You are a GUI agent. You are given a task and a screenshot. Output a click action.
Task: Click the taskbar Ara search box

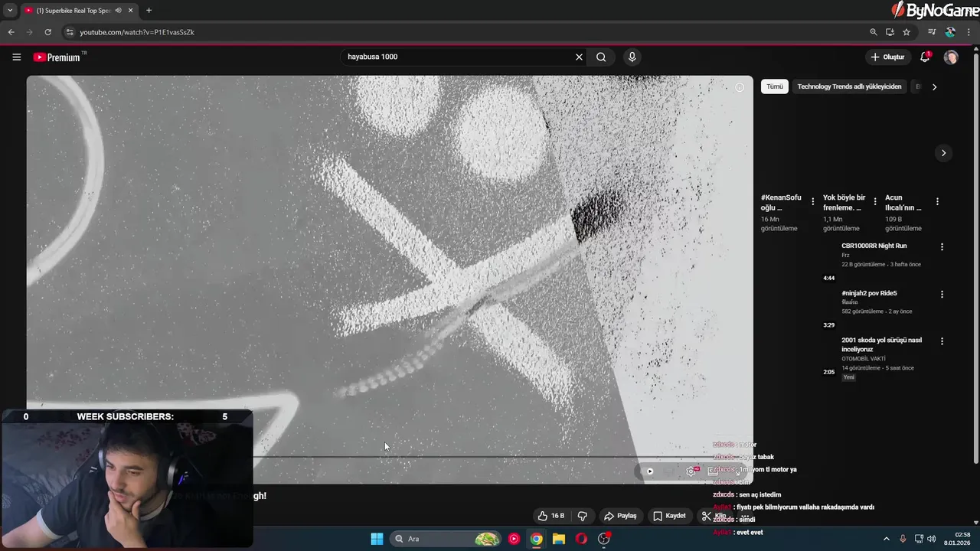447,539
